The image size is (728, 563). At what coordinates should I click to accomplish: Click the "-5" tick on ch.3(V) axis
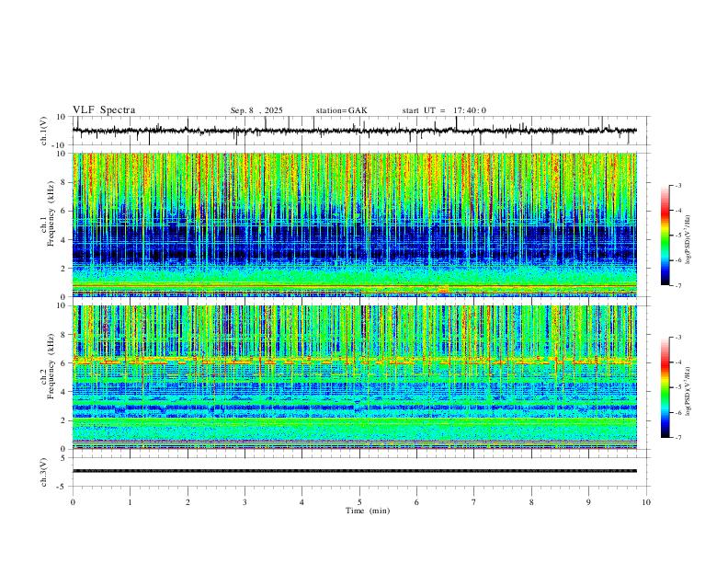tap(63, 487)
